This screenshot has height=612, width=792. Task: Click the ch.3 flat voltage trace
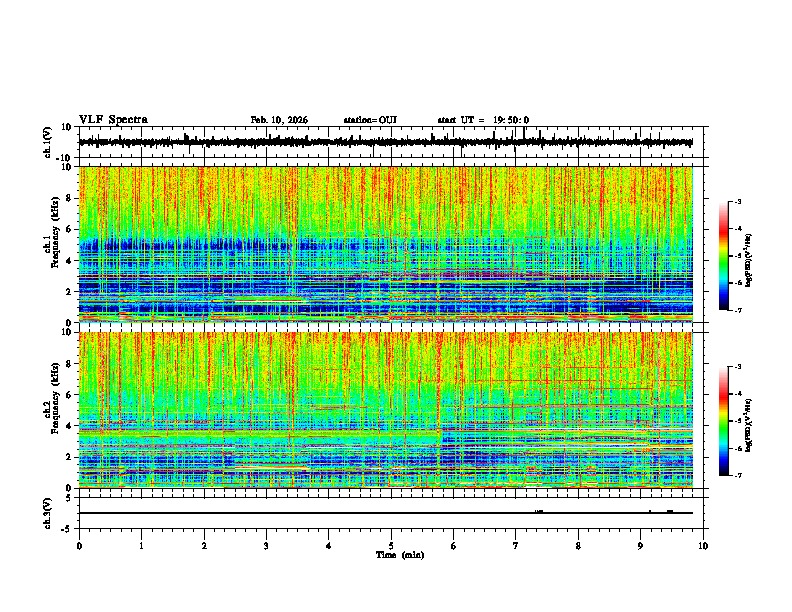pos(386,513)
